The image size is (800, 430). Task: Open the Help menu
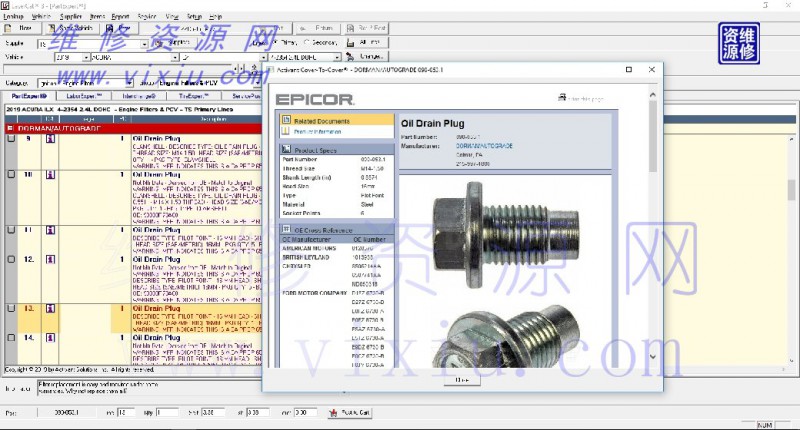click(x=215, y=16)
